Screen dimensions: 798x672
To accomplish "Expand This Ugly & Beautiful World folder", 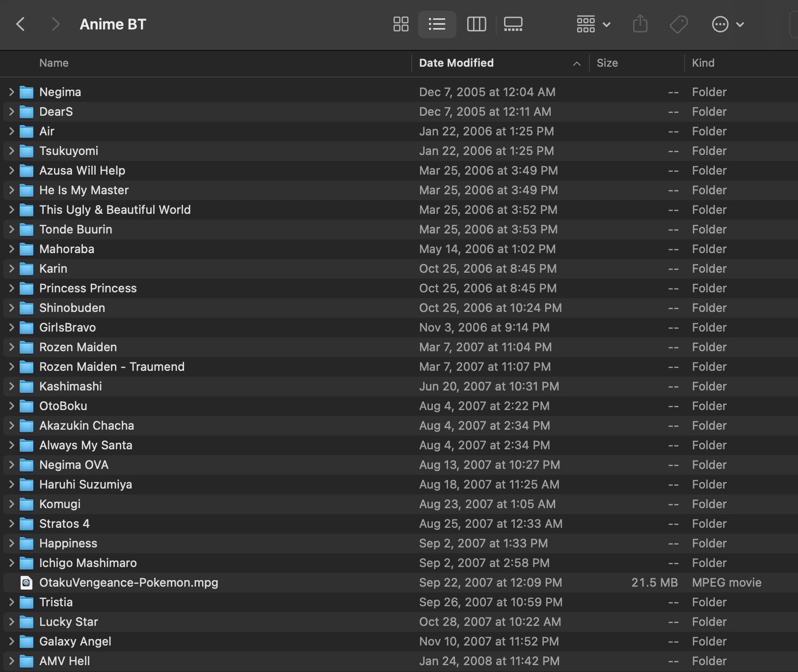I will click(11, 209).
